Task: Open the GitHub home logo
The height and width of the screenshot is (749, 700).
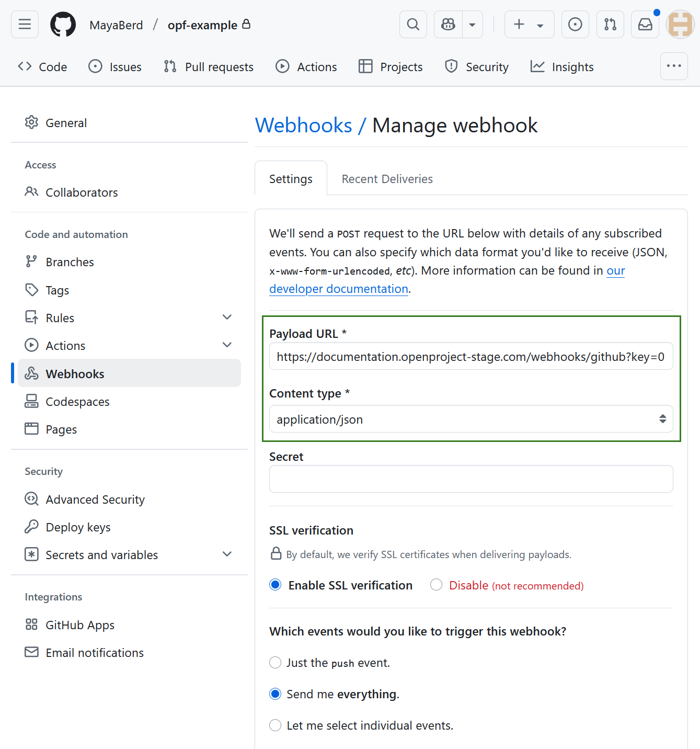Action: [x=63, y=24]
